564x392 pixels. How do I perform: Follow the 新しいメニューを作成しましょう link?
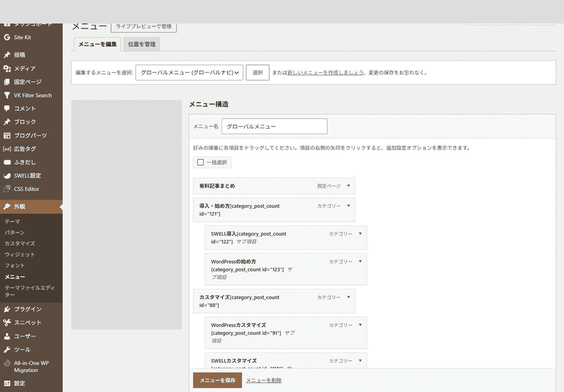[325, 72]
